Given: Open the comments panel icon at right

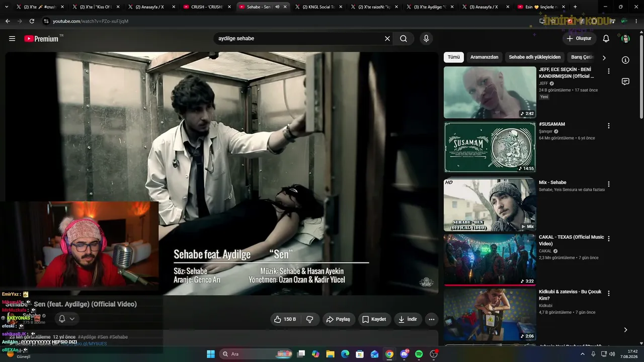Looking at the screenshot, I should point(625,81).
